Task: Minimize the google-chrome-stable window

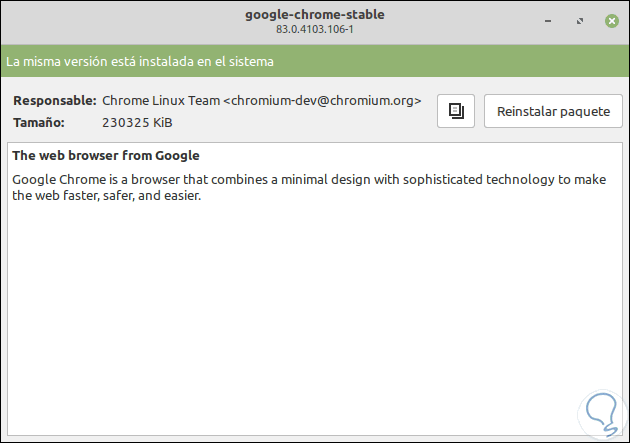Action: [548, 20]
